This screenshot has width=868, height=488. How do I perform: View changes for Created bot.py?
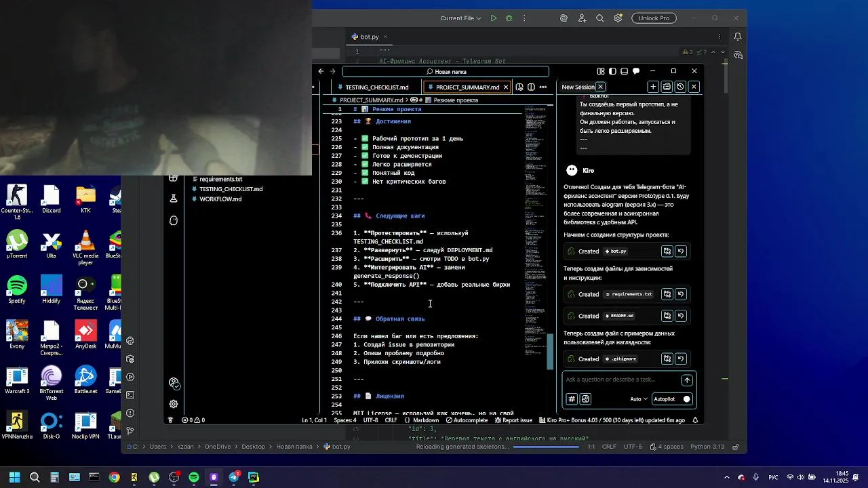[x=667, y=251]
